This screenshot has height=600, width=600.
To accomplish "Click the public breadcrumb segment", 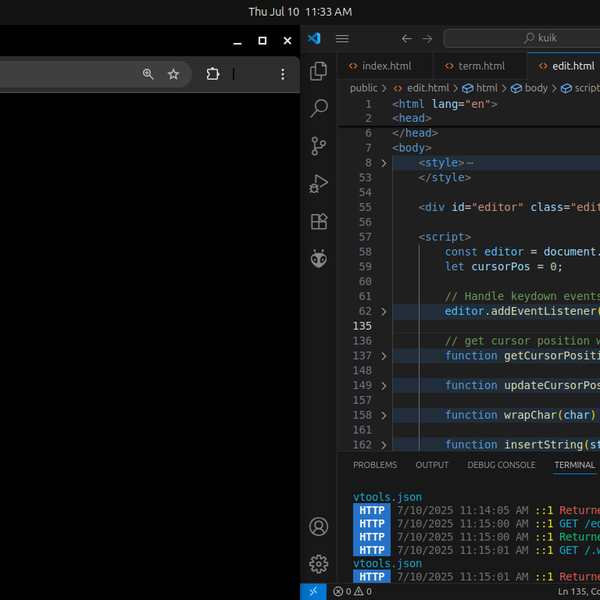I will (x=363, y=88).
